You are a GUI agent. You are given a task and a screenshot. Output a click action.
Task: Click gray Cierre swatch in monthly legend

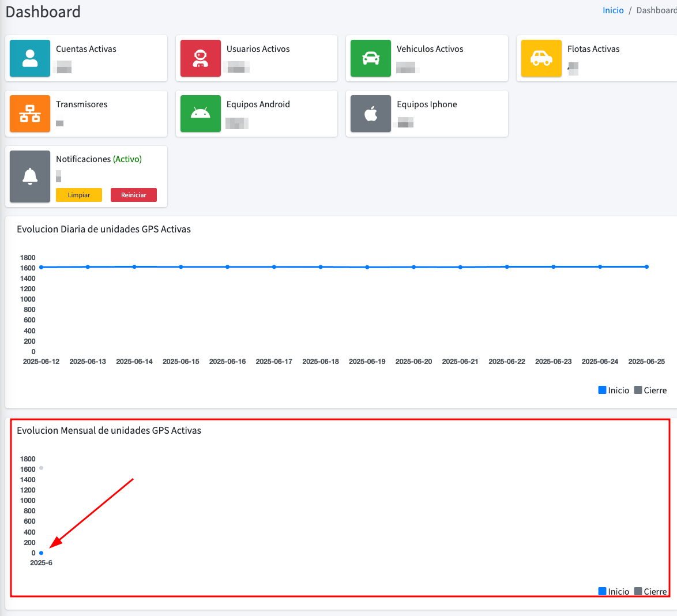coord(638,592)
